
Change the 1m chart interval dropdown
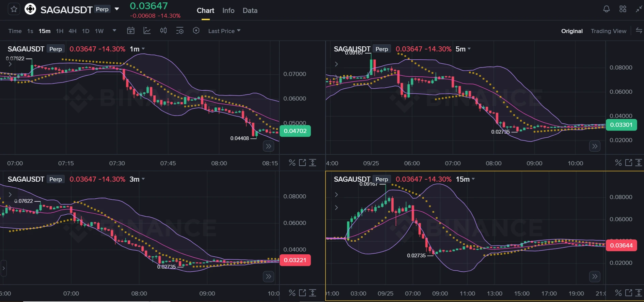[x=137, y=49]
